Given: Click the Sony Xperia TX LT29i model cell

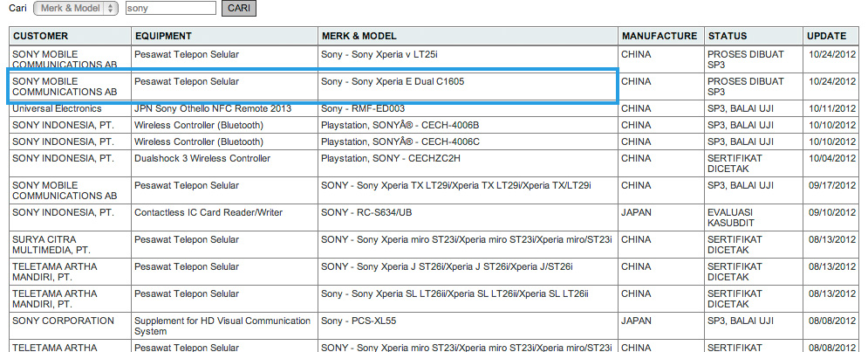Looking at the screenshot, I should click(468, 190).
